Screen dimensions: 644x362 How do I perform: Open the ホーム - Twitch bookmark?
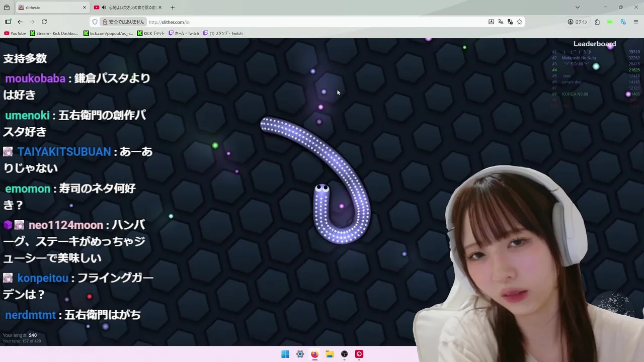(x=184, y=33)
